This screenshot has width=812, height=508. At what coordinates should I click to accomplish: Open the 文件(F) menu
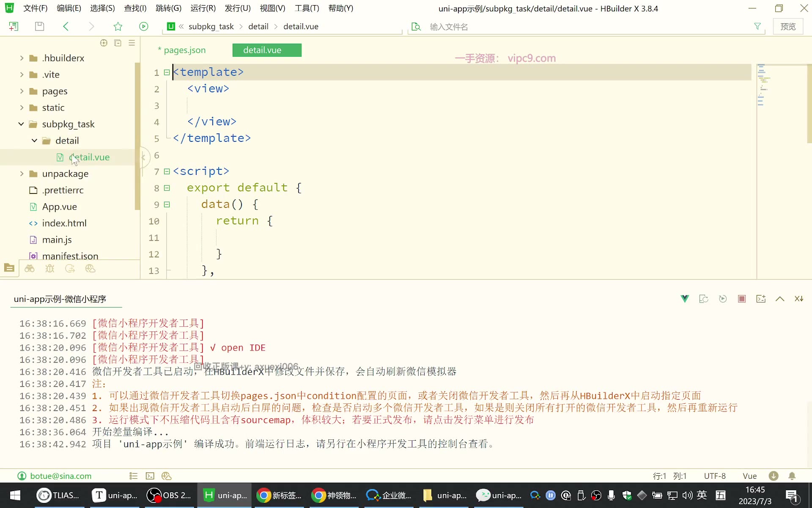35,8
